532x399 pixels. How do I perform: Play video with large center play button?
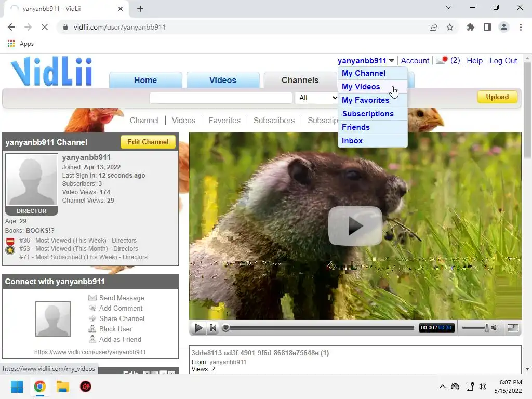click(355, 225)
